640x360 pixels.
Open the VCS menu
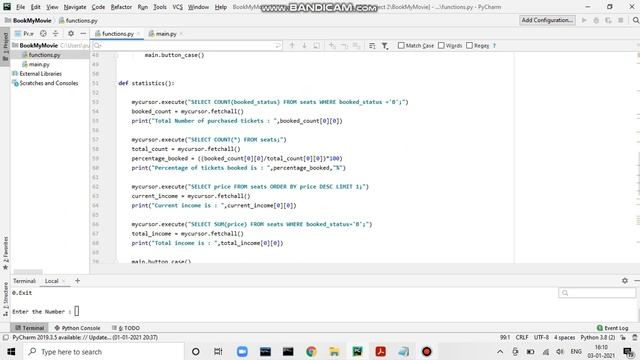pyautogui.click(x=178, y=7)
